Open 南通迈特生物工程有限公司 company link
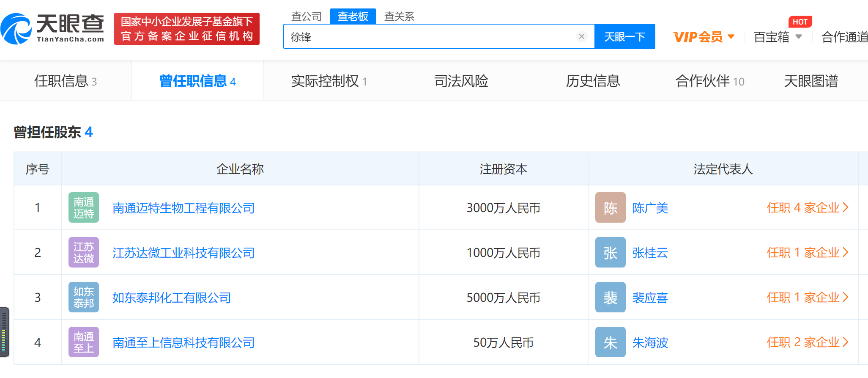The height and width of the screenshot is (378, 868). tap(183, 208)
